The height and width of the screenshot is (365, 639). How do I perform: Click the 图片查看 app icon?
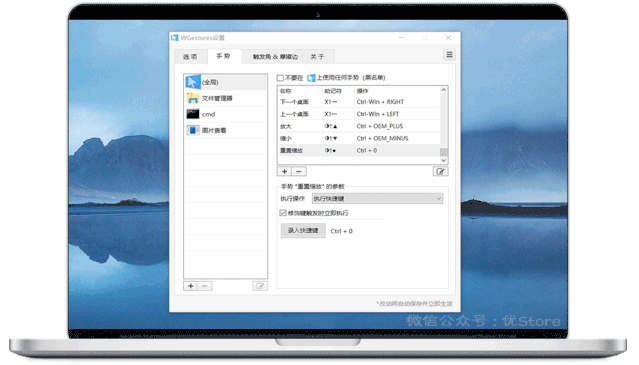tap(193, 130)
